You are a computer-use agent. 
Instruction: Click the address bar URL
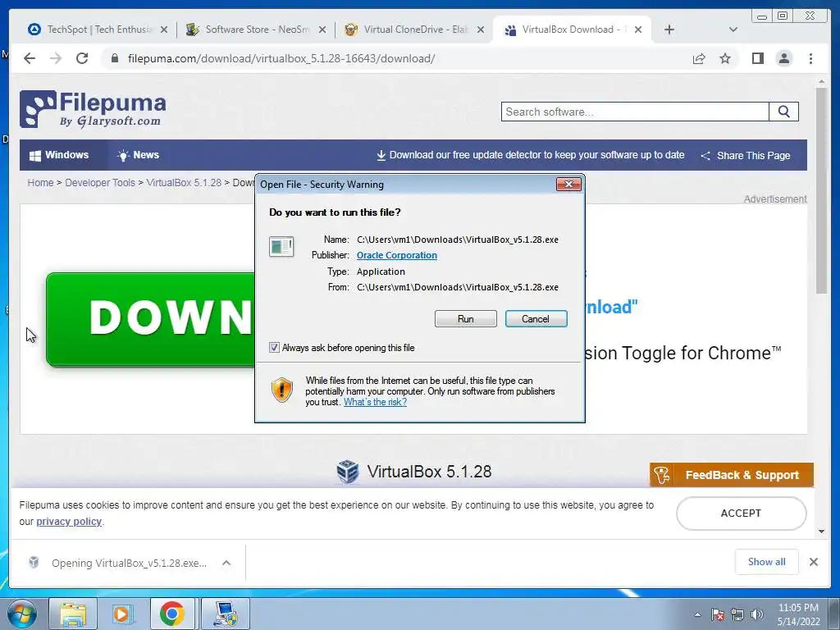click(281, 58)
